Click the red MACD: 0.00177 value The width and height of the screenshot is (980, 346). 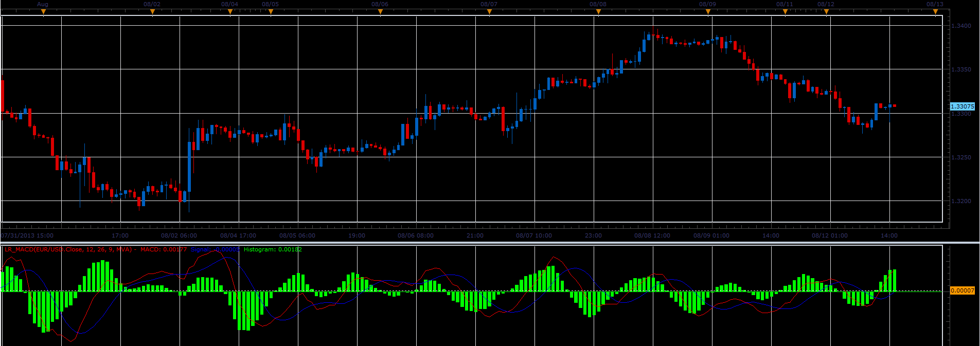(x=164, y=249)
